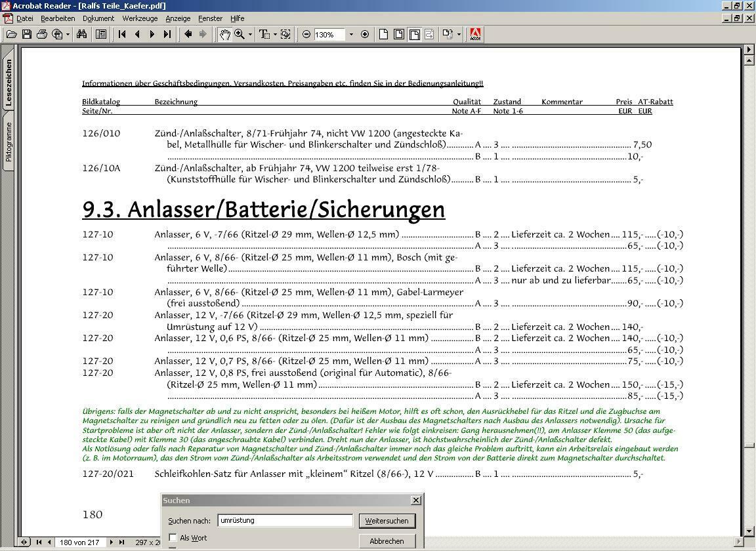Click the status bar next page button
The width and height of the screenshot is (756, 551).
112,542
